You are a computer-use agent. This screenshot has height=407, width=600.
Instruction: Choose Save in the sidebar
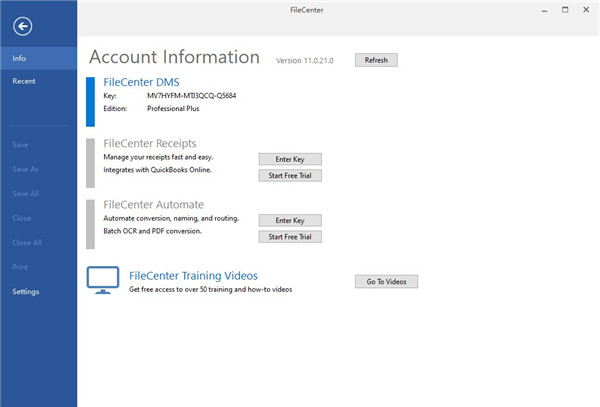(x=20, y=145)
